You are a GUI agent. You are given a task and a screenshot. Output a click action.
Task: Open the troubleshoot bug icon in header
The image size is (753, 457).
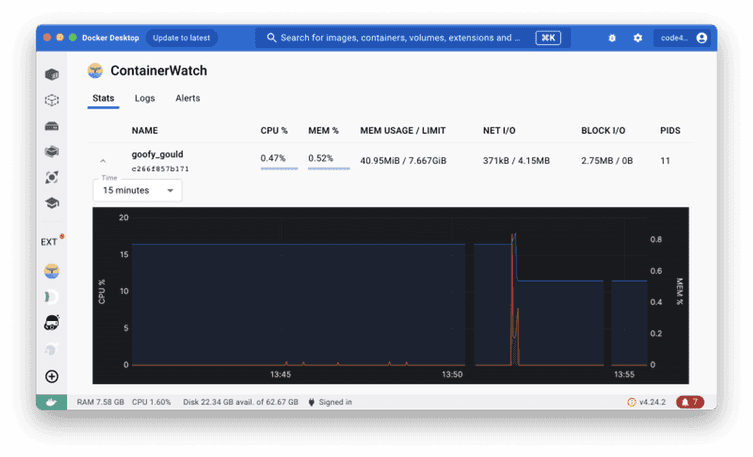click(612, 38)
